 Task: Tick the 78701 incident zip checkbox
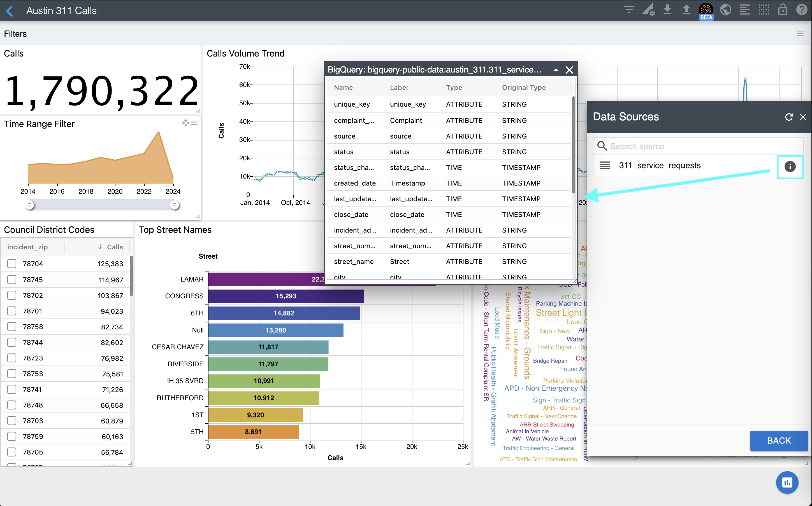(12, 311)
